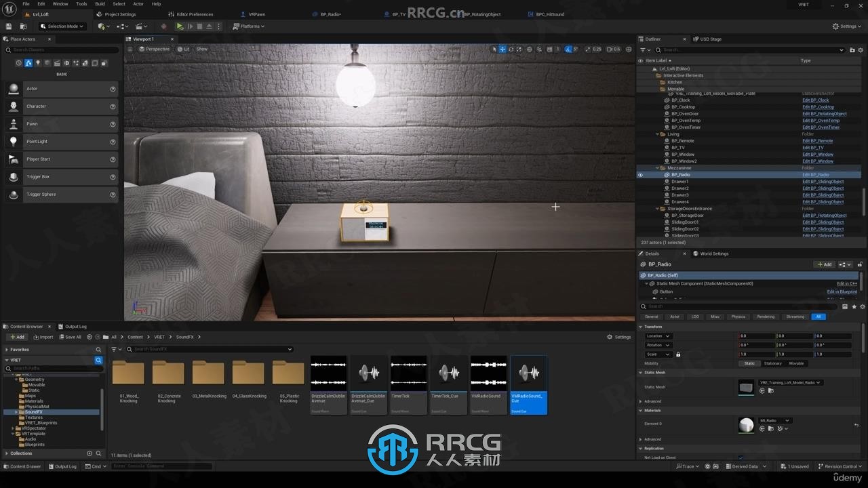The image size is (868, 488).
Task: Click the Outliner settings gear icon
Action: [861, 49]
